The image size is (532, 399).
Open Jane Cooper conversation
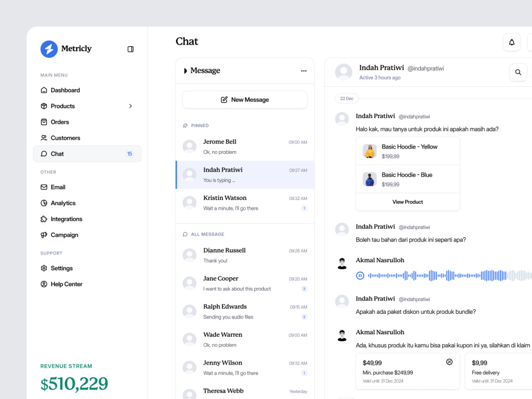tap(245, 284)
